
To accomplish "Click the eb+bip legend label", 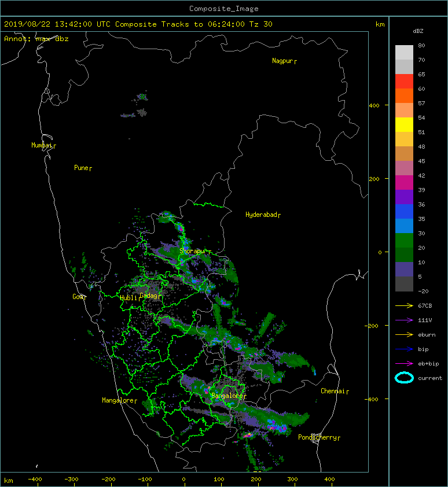I will pos(428,364).
